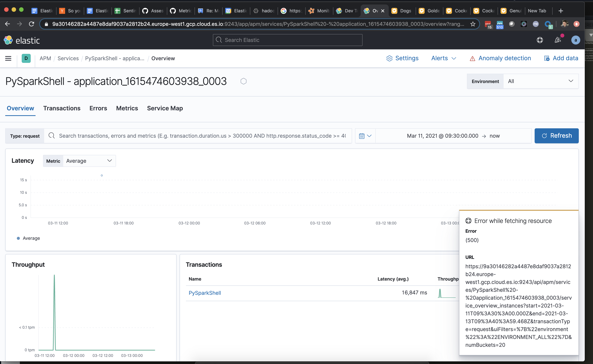Image resolution: width=593 pixels, height=364 pixels.
Task: Click the Throughput chart spike
Action: [54, 312]
